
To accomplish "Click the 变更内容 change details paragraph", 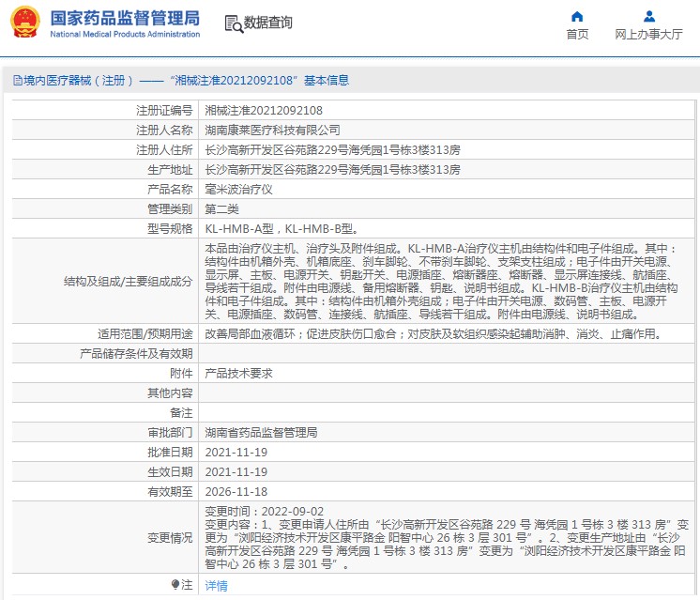I will pos(447,545).
